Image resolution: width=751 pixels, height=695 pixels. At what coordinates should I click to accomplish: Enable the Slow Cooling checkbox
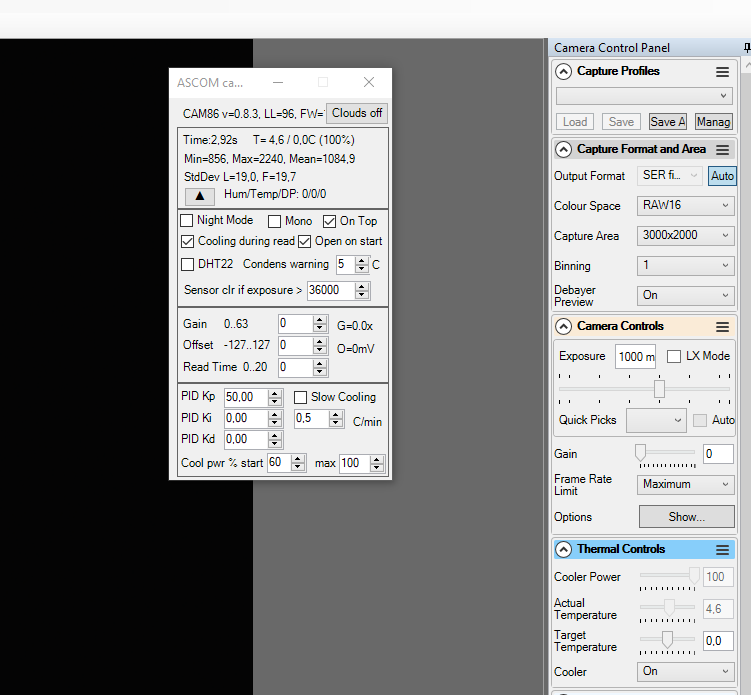pos(300,398)
